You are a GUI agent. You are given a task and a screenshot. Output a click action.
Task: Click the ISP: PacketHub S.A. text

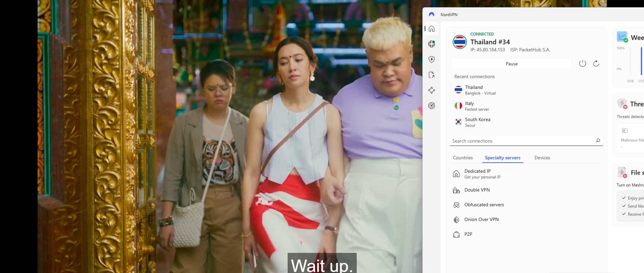(530, 50)
